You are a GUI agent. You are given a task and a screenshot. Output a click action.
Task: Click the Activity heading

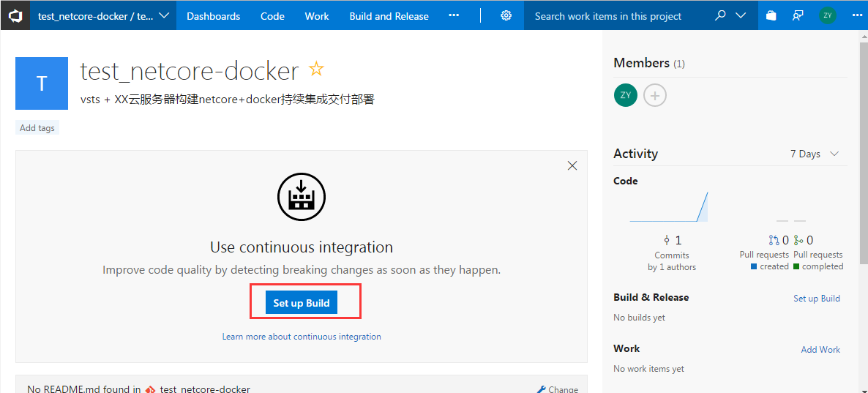coord(635,154)
